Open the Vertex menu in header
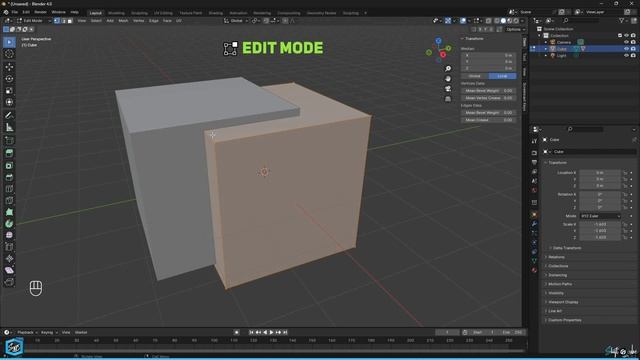Viewport: 640px width, 360px height. click(x=138, y=20)
